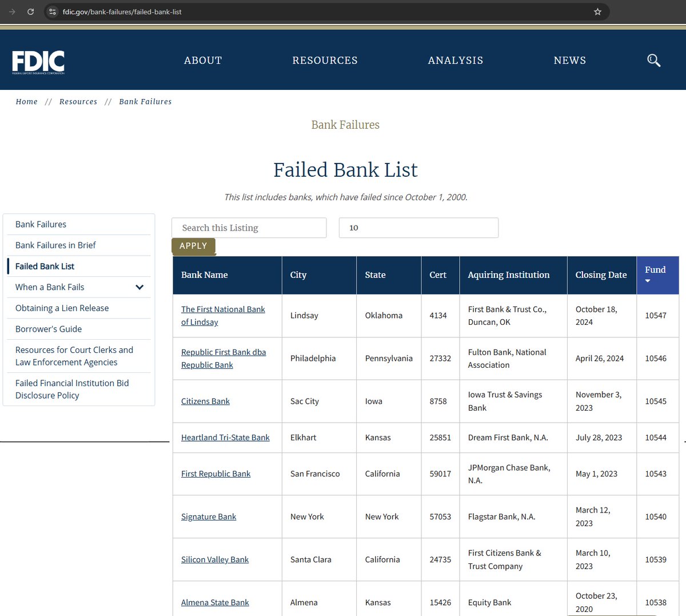Image resolution: width=686 pixels, height=616 pixels.
Task: Open Republic First Bank dba Republic Bank link
Action: point(224,359)
